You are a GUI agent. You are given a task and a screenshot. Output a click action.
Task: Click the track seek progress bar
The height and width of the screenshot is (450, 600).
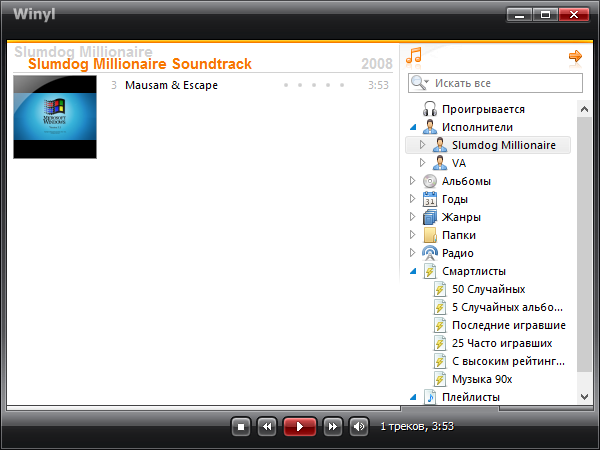204,408
